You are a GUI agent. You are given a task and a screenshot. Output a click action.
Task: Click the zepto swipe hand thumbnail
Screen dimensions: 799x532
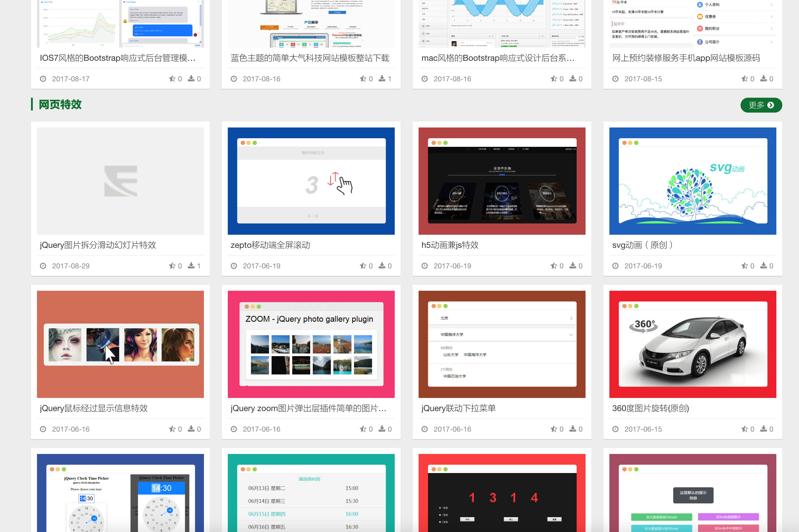tap(311, 181)
